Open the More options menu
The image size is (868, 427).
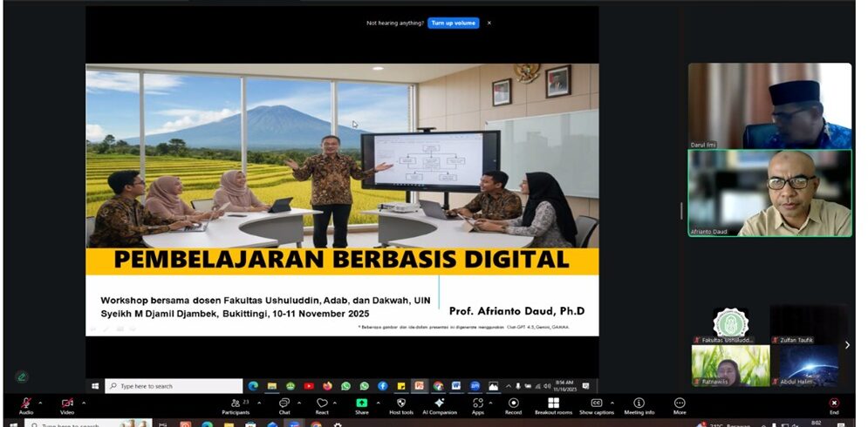[x=680, y=403]
